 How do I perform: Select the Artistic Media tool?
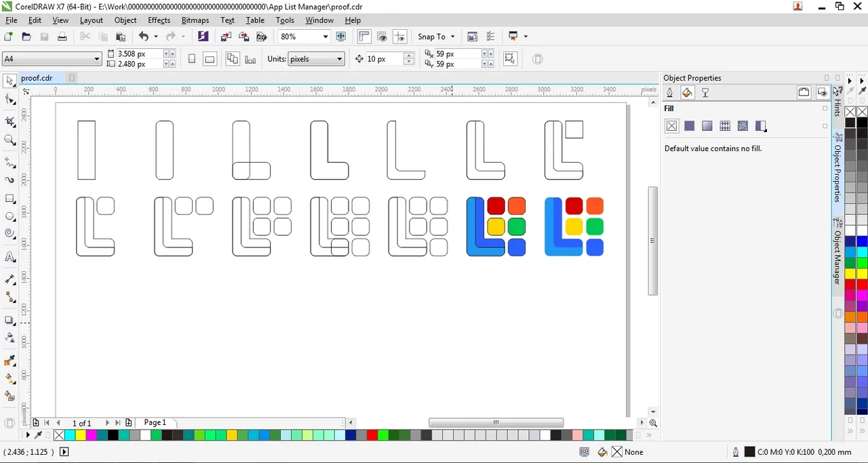click(9, 180)
